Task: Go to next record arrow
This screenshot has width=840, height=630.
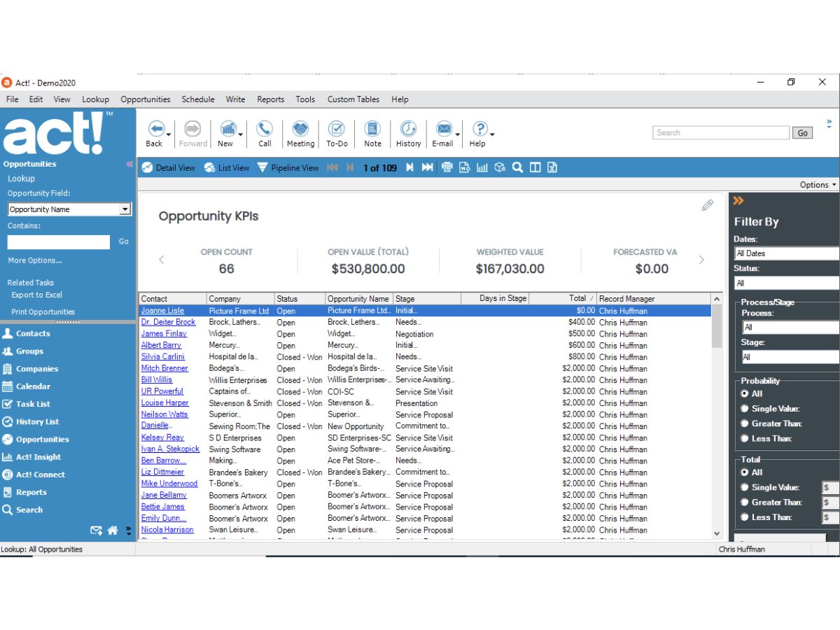Action: (409, 167)
